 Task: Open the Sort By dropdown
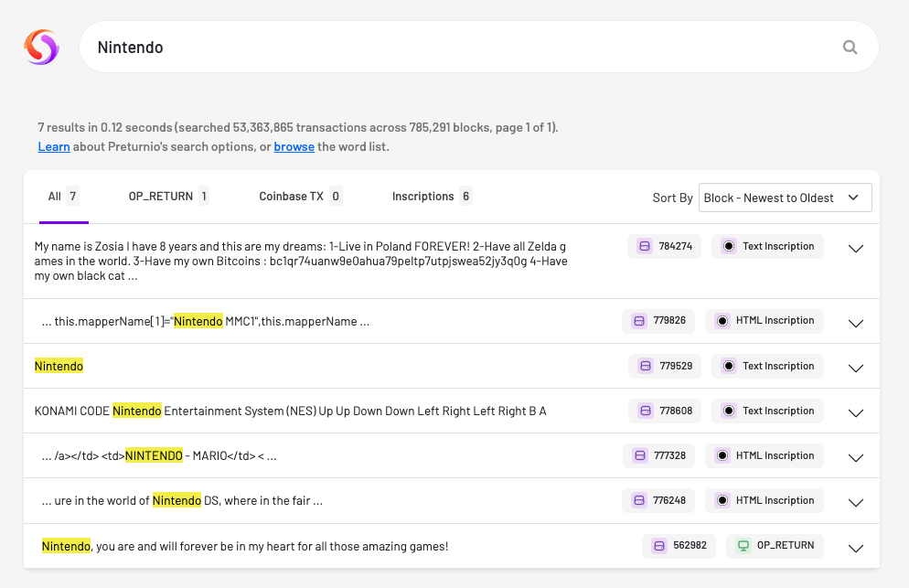pos(785,198)
